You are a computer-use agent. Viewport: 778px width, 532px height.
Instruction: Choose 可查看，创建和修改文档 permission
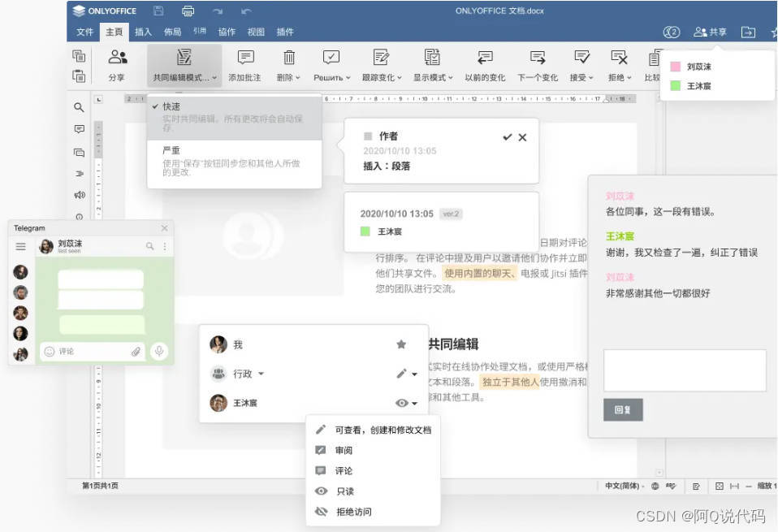(373, 430)
